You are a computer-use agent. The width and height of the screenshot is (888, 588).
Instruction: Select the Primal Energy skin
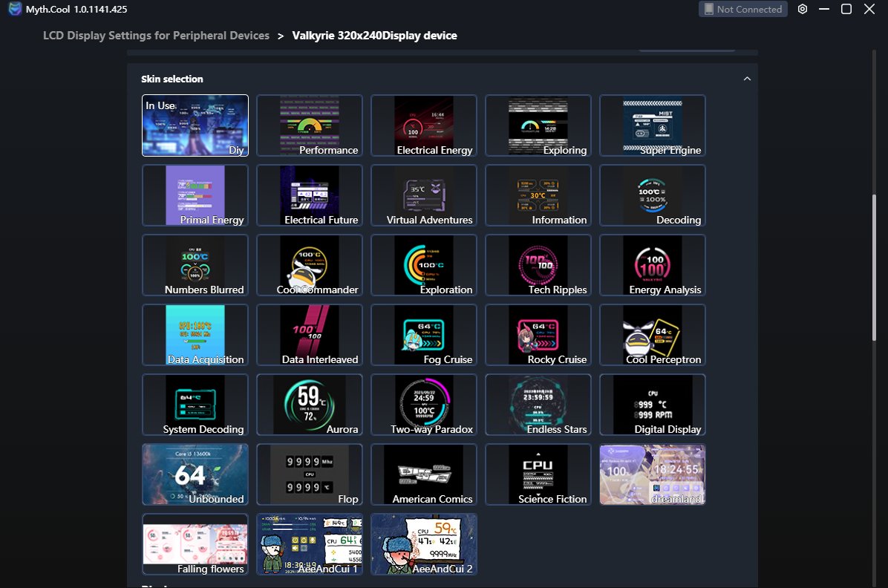[195, 195]
